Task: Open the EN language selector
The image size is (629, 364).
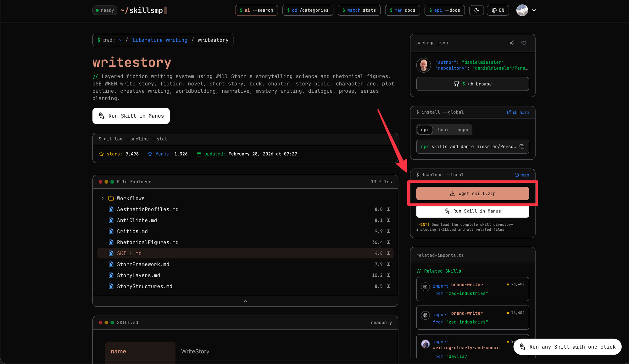Action: (x=498, y=10)
